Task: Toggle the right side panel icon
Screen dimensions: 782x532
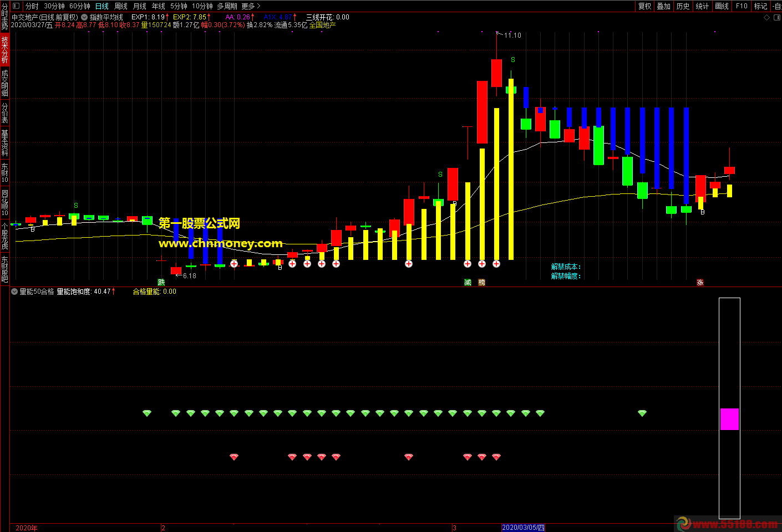Action: 777,18
